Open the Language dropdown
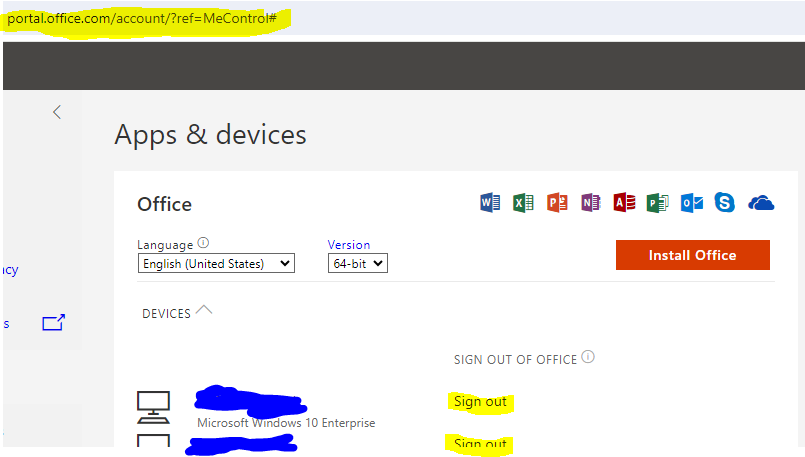The height and width of the screenshot is (457, 805). [216, 263]
